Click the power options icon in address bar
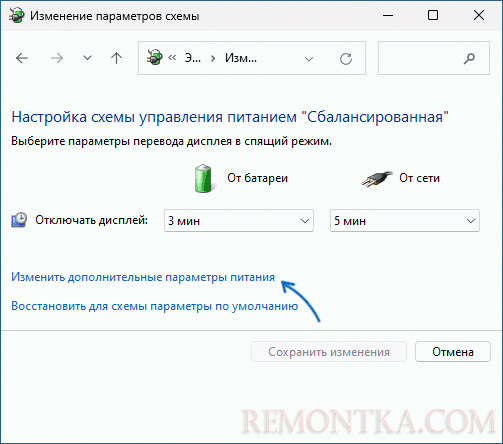Image resolution: width=503 pixels, height=444 pixels. point(155,57)
